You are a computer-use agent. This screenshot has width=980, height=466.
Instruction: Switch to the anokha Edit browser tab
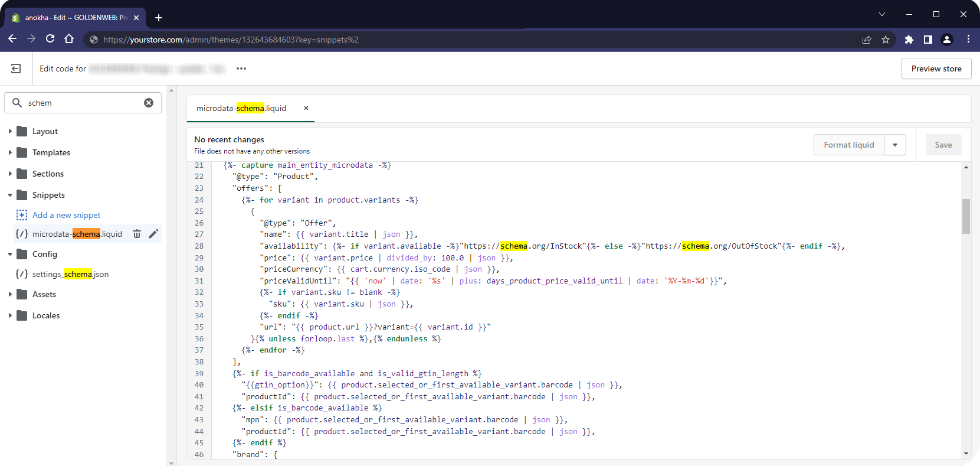pos(76,18)
